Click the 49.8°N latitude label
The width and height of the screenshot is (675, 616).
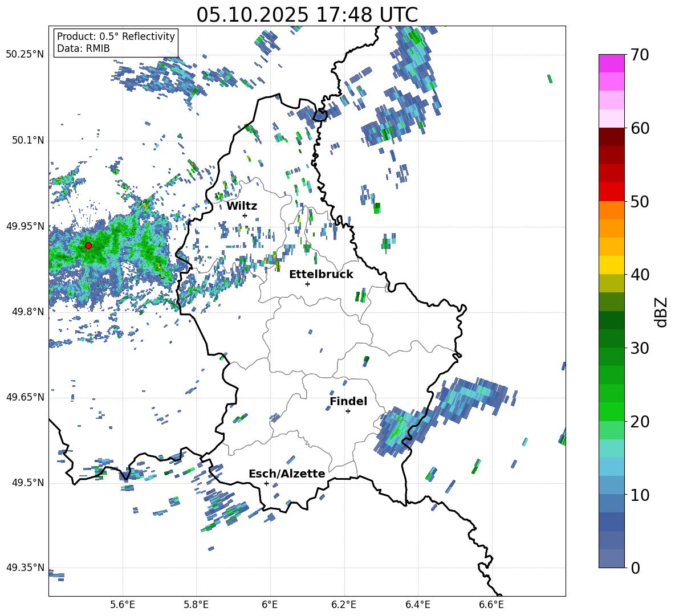28,312
